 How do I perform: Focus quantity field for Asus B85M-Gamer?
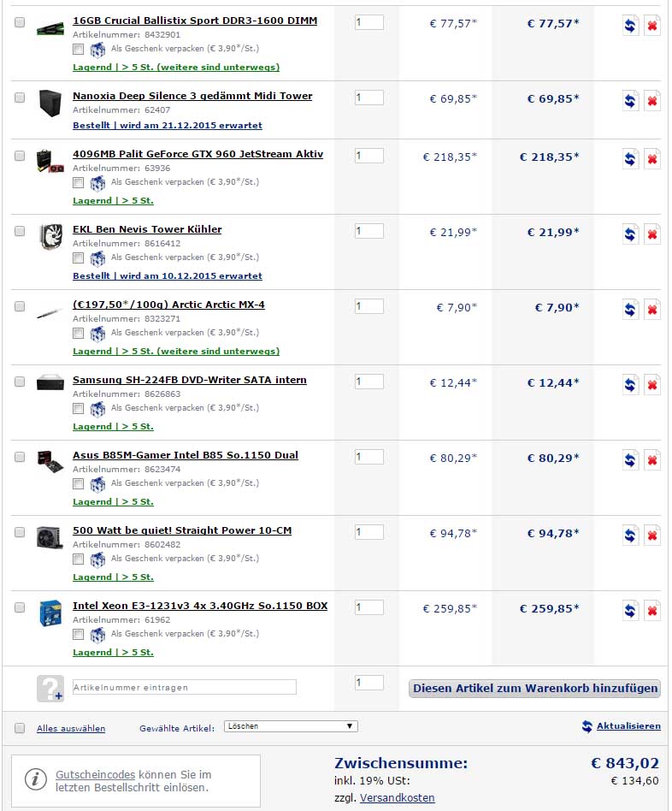[369, 457]
